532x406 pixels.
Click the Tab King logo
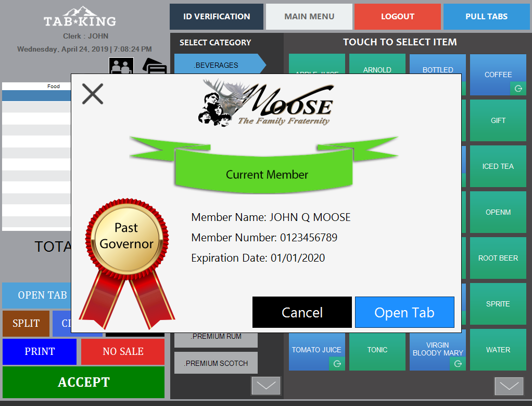(x=80, y=17)
